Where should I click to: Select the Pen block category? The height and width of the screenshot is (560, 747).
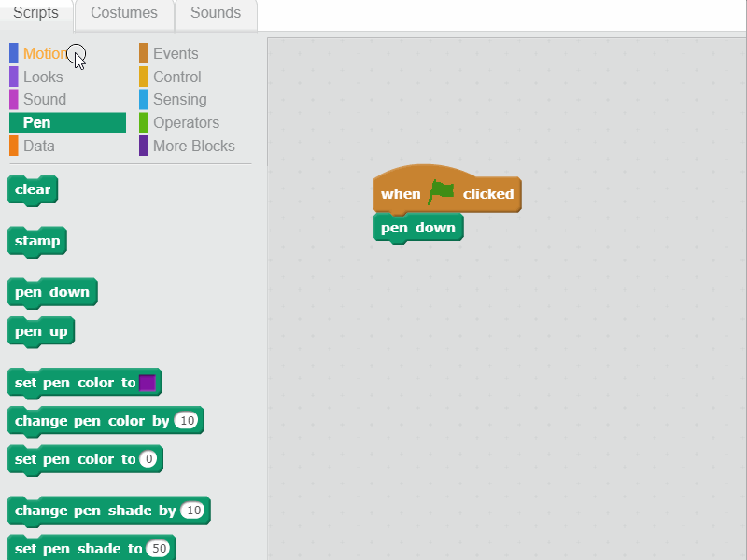click(67, 123)
